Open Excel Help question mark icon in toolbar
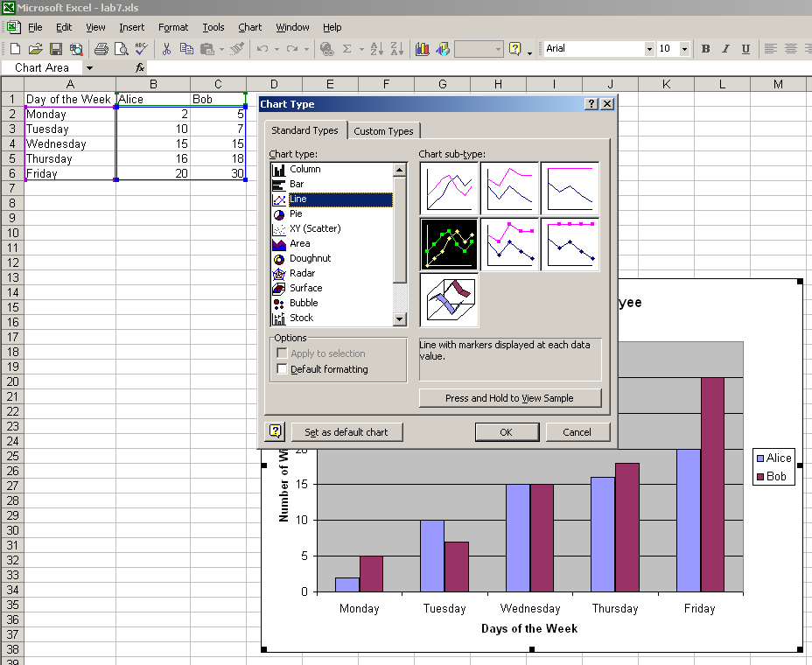The width and height of the screenshot is (812, 665). point(515,49)
